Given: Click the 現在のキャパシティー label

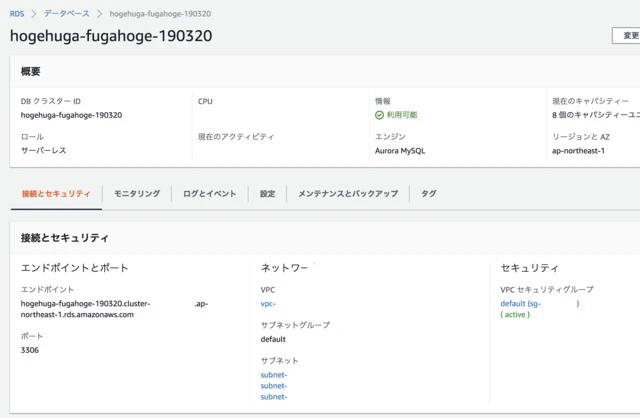Looking at the screenshot, I should [x=590, y=101].
